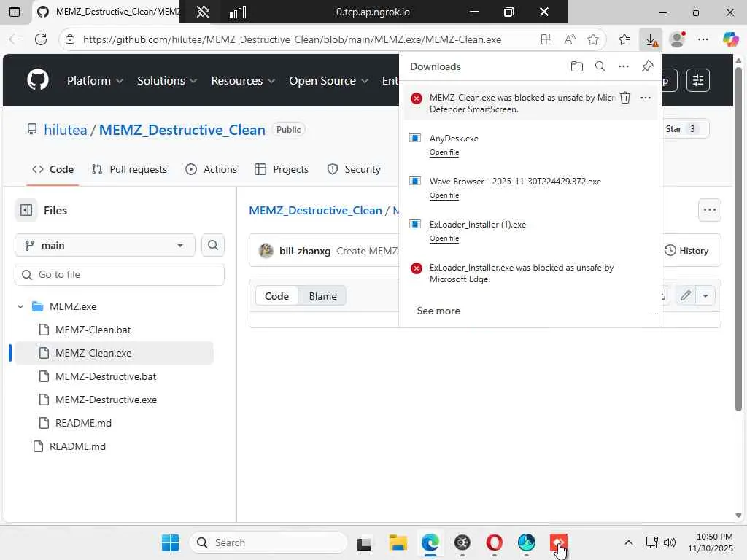Screen dimensions: 747x560
Task: Collapse the file tree side panel
Action: click(26, 210)
